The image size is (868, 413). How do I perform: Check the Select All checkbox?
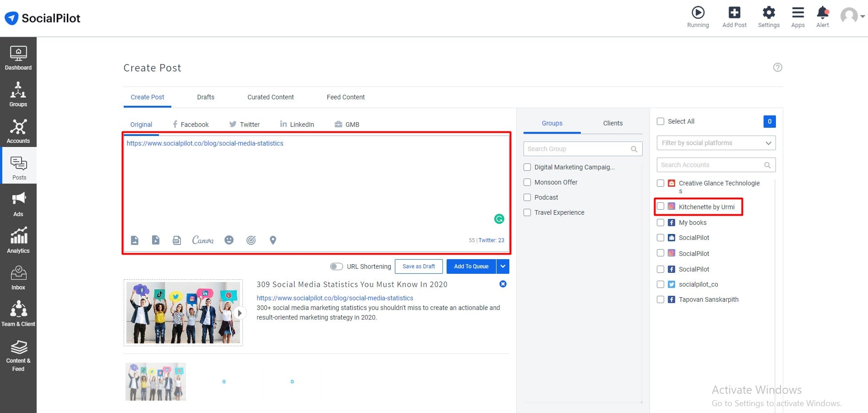point(661,121)
